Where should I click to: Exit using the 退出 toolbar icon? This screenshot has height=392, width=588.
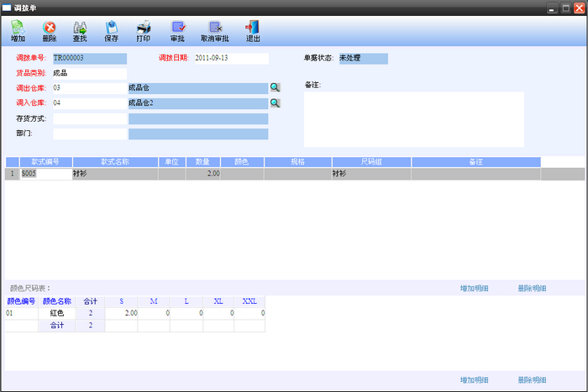coord(252,31)
